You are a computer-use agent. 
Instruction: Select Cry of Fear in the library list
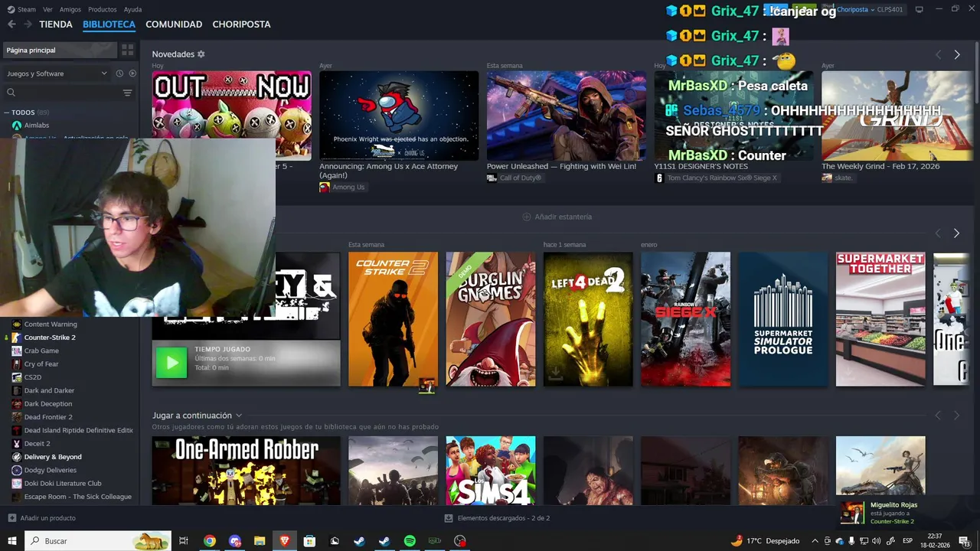(x=41, y=364)
